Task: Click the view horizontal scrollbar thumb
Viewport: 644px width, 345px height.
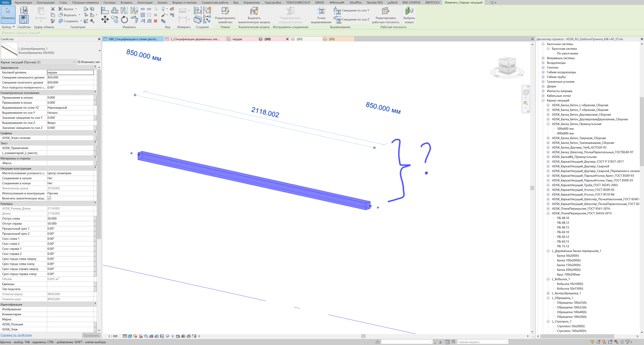Action: click(x=363, y=336)
